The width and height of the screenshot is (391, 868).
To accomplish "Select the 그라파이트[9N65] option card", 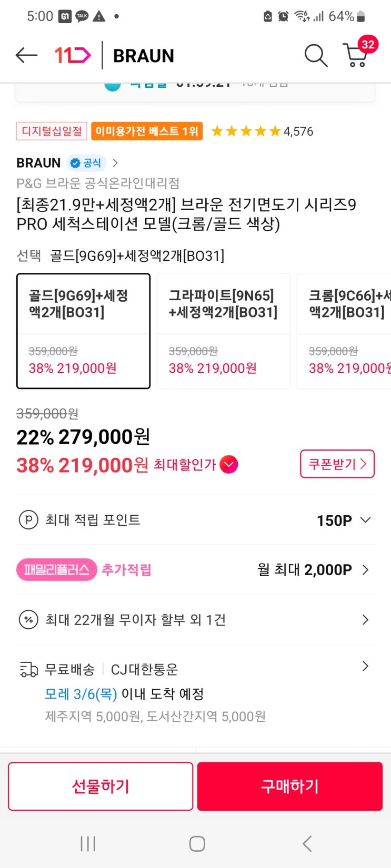I will [224, 331].
